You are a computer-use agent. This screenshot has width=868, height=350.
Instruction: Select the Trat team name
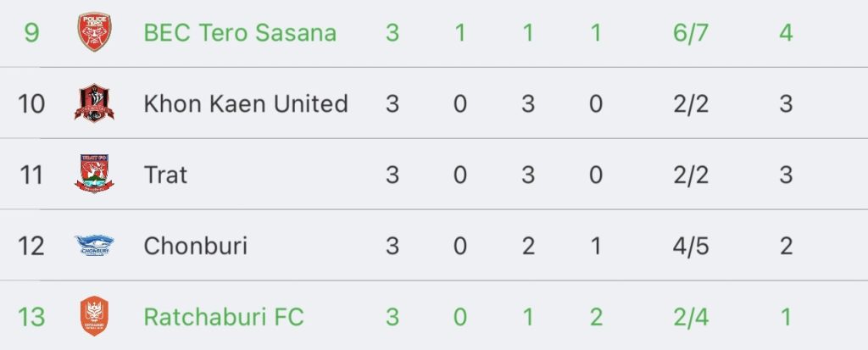pos(165,175)
